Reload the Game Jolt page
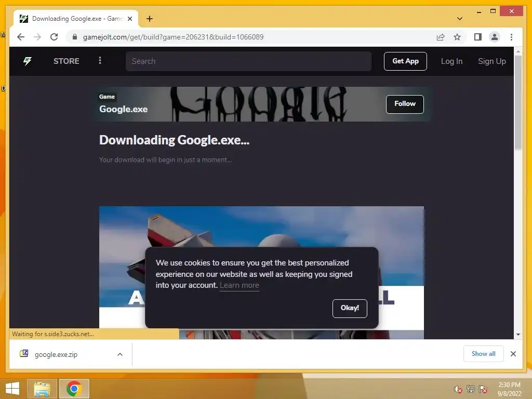This screenshot has width=532, height=399. (54, 37)
